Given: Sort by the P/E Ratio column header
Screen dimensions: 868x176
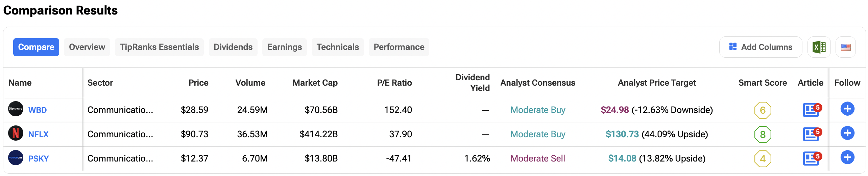Looking at the screenshot, I should tap(394, 83).
